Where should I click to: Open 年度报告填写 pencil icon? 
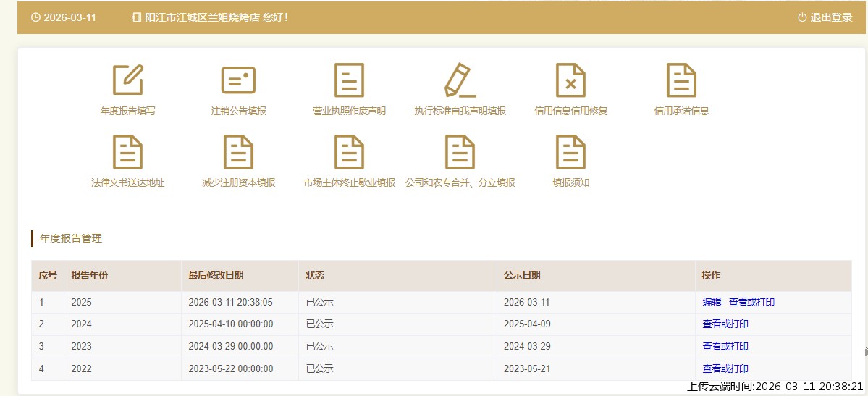[127, 80]
